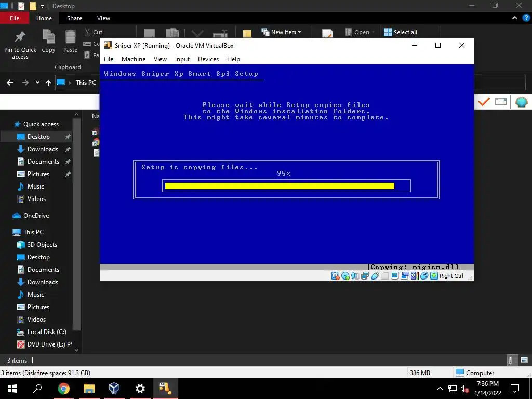Click the VirtualBox title bar app icon
This screenshot has height=399, width=532.
108,46
